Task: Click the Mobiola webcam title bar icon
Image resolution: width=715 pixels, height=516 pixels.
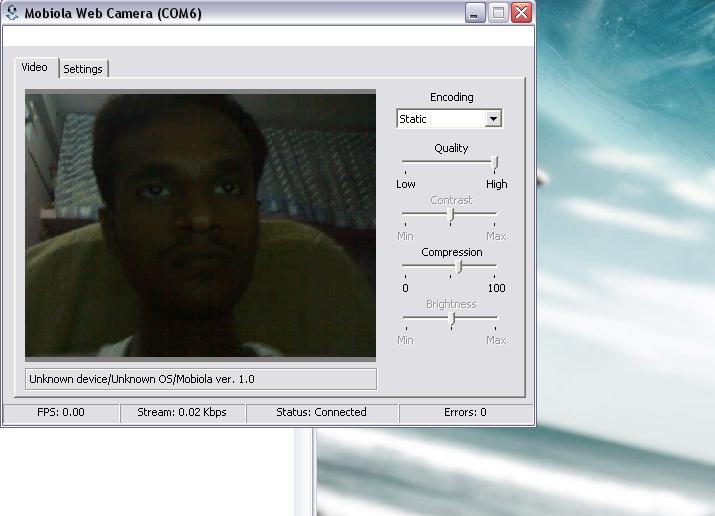Action: pos(12,13)
